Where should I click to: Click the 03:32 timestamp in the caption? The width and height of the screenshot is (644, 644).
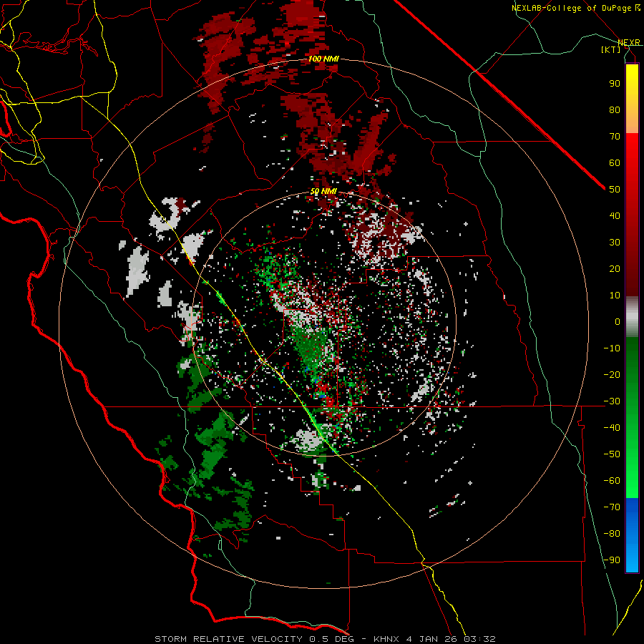coord(479,639)
